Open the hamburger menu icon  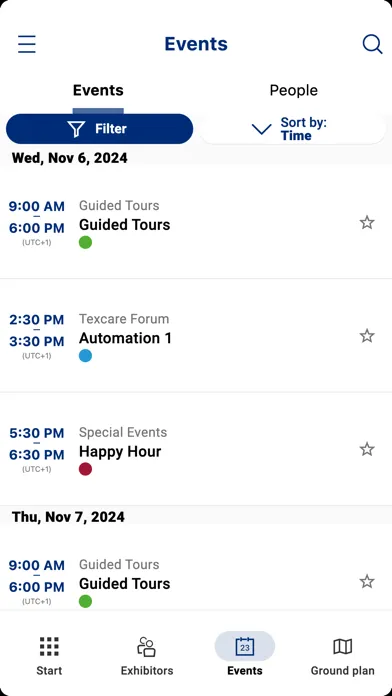point(27,44)
